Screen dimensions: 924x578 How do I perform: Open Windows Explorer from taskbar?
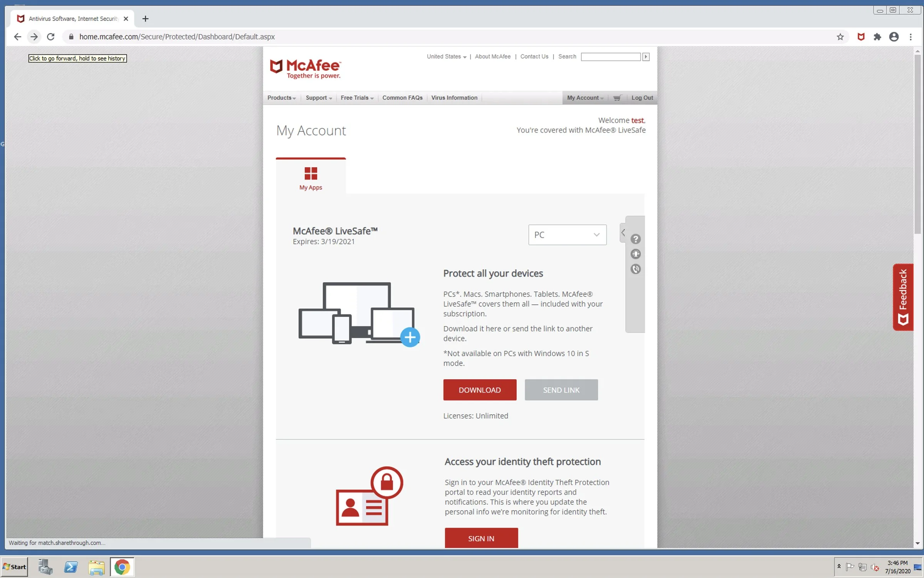96,567
